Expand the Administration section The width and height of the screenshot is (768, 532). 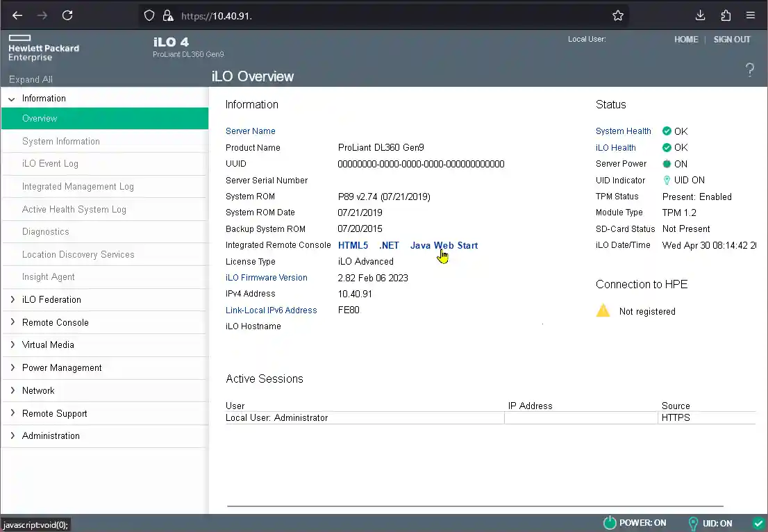click(12, 435)
